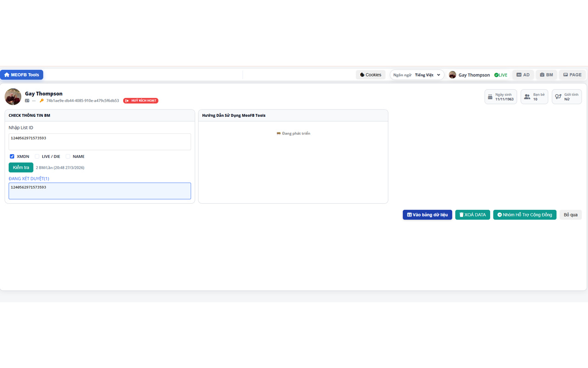Screen dimensions: 588x368
Task: Open the AD ads manager icon
Action: coord(519,75)
